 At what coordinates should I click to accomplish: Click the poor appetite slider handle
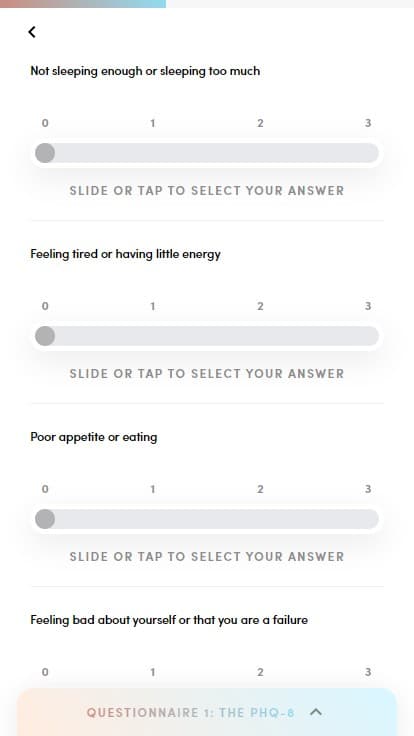click(45, 519)
